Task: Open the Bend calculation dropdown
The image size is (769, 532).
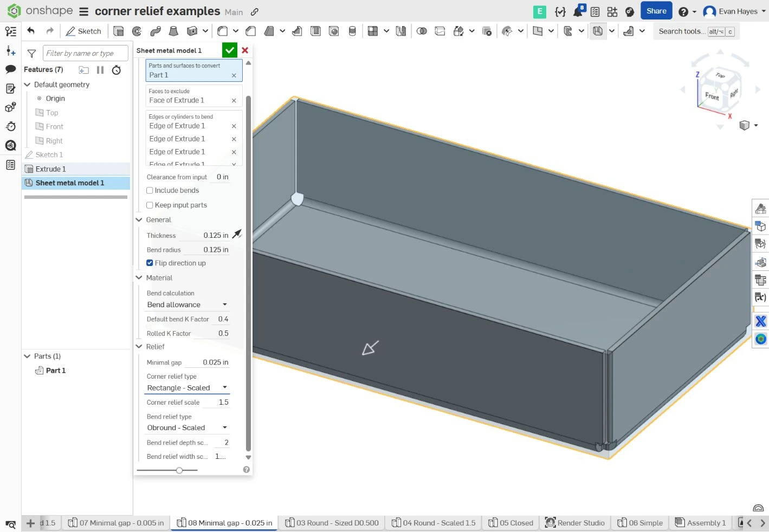Action: 188,305
